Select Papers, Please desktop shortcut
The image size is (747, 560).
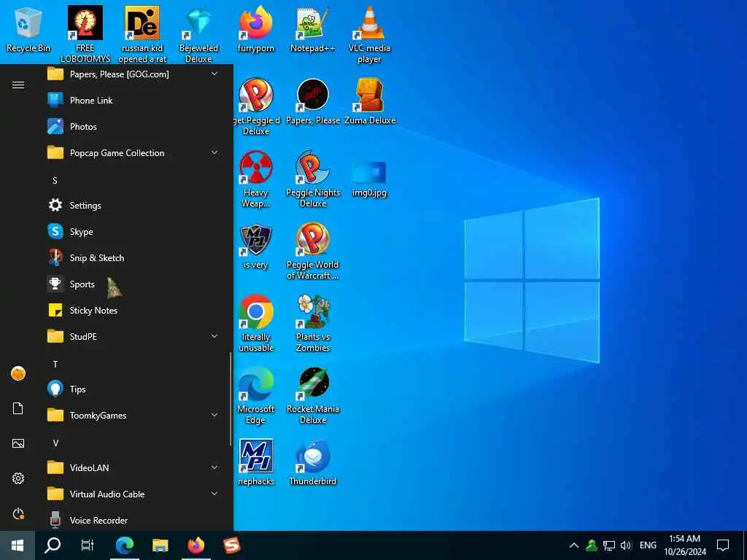(x=312, y=102)
